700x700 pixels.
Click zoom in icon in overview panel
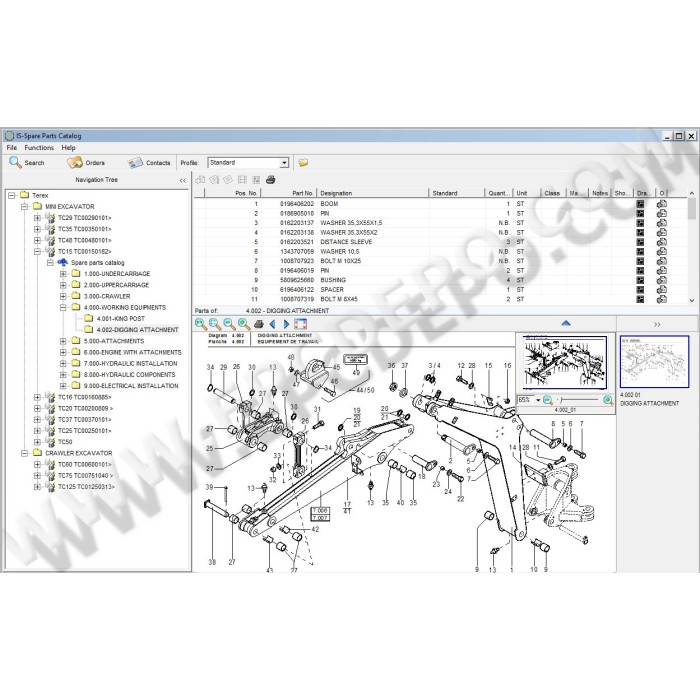(x=608, y=400)
